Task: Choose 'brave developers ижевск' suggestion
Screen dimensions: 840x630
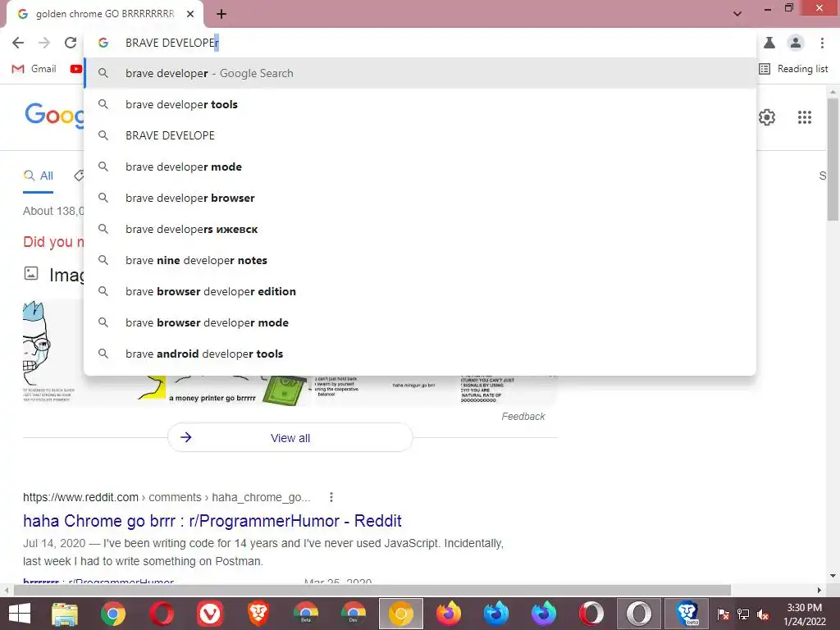Action: point(420,230)
